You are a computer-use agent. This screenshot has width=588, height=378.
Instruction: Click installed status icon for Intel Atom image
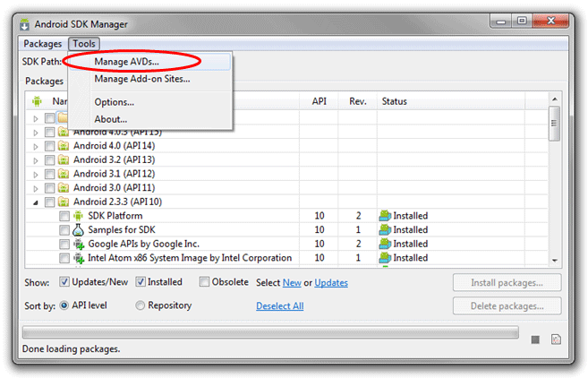[385, 258]
